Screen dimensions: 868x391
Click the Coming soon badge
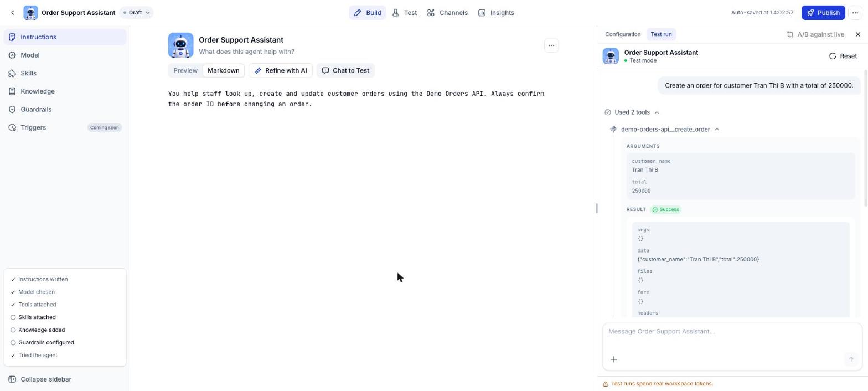point(105,127)
